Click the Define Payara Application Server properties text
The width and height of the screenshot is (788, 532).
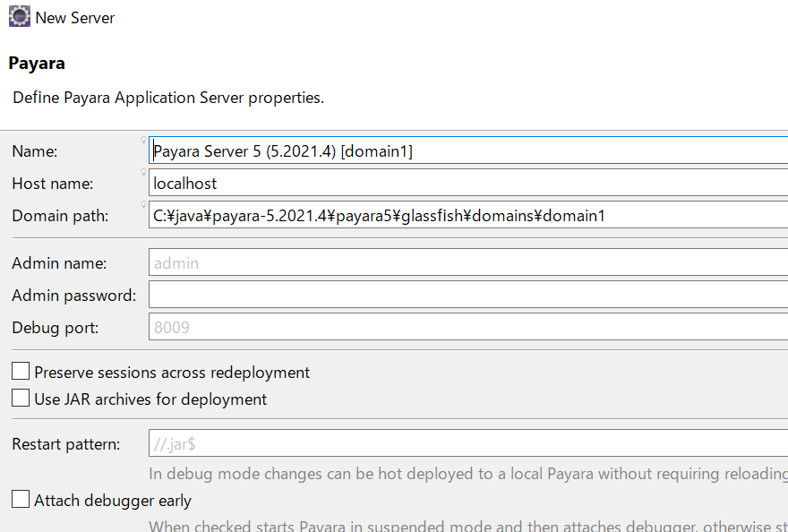[168, 98]
